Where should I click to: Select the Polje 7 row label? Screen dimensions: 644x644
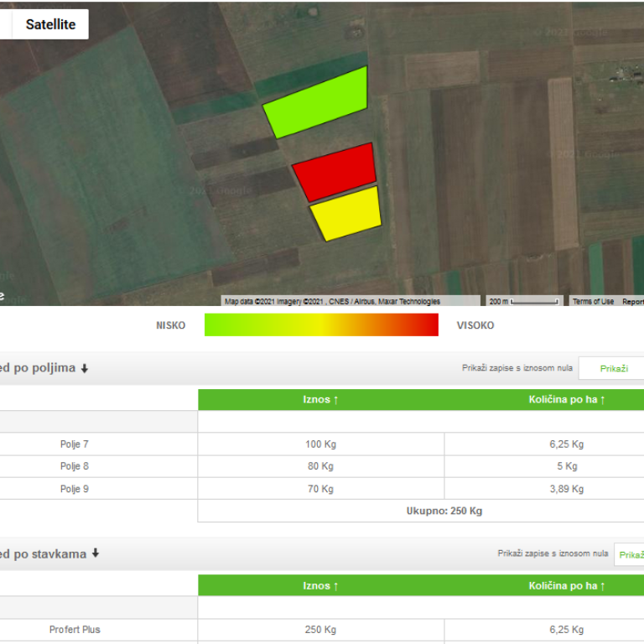75,444
